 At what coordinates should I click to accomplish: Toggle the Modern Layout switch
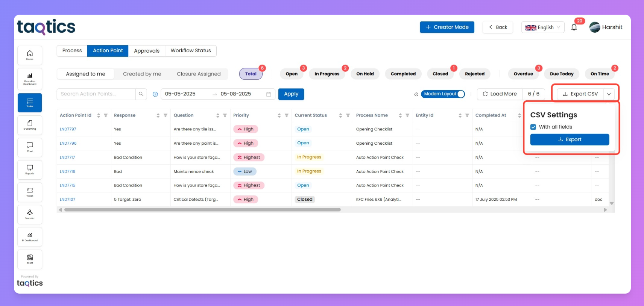pos(443,94)
